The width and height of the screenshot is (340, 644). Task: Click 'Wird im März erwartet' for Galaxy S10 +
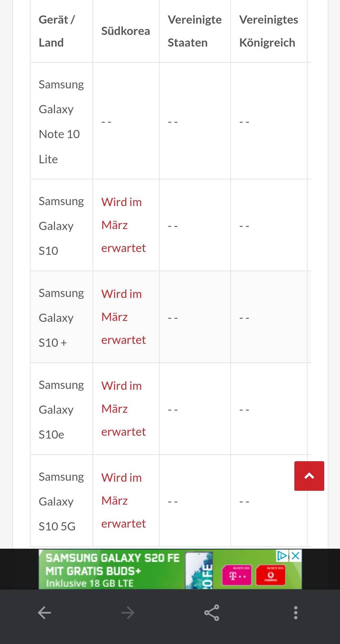[123, 317]
